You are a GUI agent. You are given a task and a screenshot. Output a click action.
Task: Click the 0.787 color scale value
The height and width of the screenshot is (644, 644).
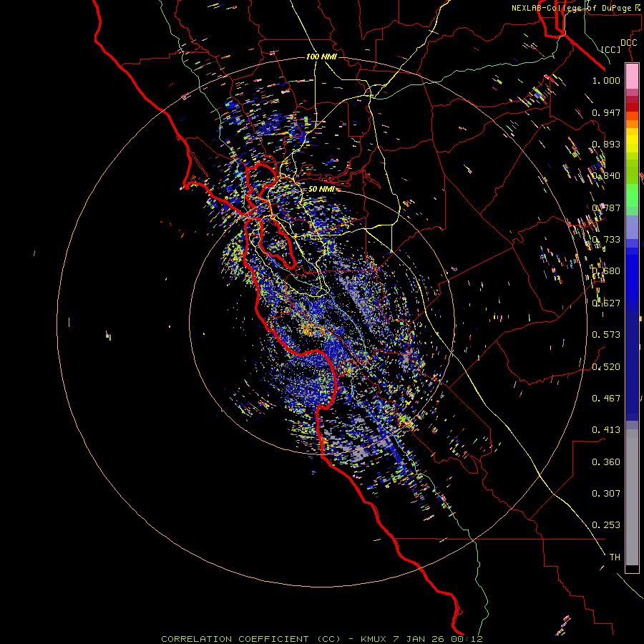(606, 208)
